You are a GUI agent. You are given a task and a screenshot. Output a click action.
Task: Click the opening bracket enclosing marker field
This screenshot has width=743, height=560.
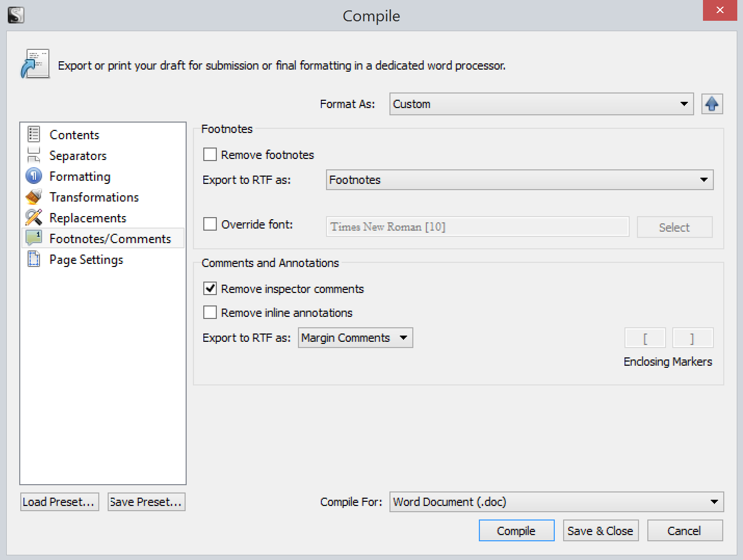click(645, 338)
